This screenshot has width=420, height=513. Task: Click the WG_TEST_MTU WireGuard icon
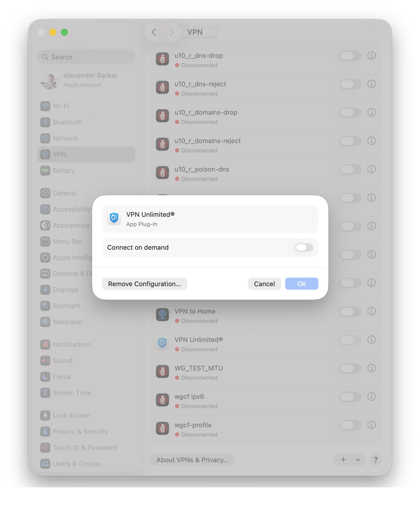coord(162,372)
